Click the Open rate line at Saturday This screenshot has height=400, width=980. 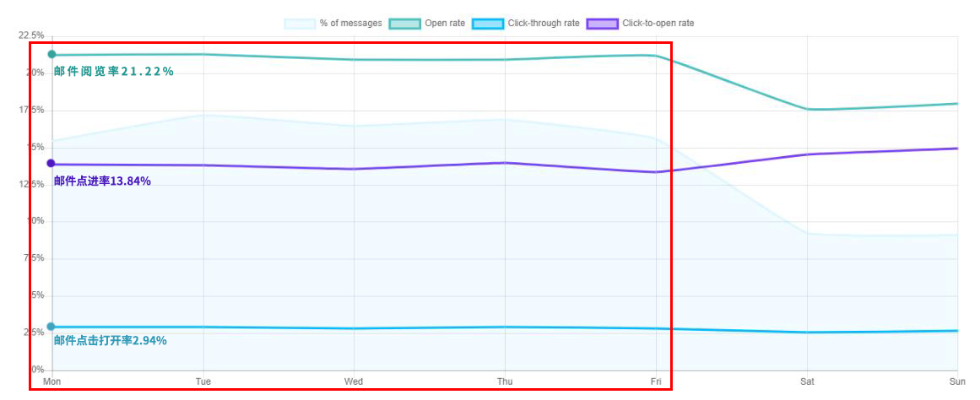tap(807, 110)
